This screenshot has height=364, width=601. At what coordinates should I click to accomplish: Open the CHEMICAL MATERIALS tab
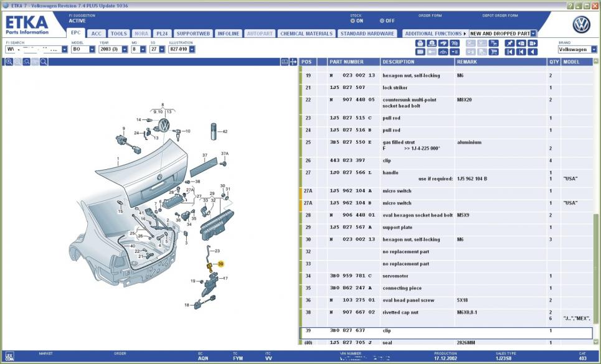306,34
